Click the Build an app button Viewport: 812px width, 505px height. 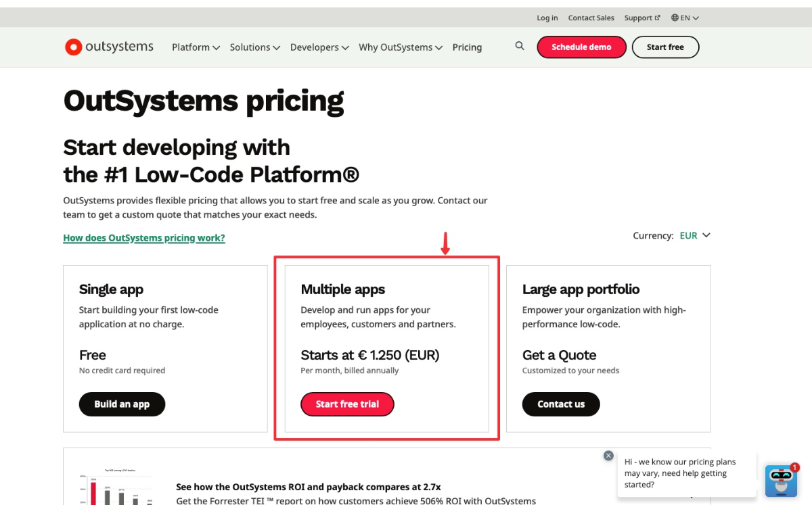tap(122, 404)
